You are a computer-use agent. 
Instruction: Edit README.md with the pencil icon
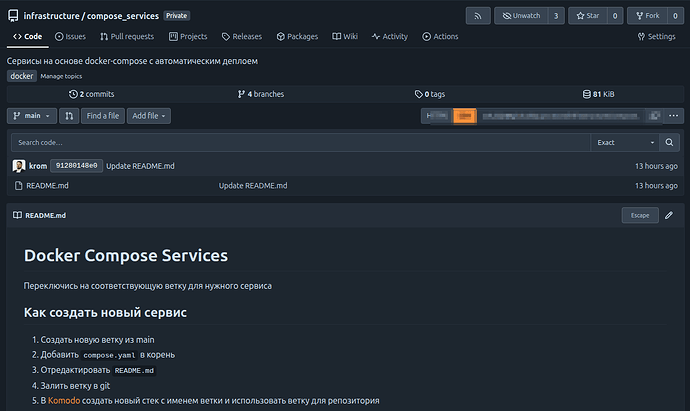[669, 215]
